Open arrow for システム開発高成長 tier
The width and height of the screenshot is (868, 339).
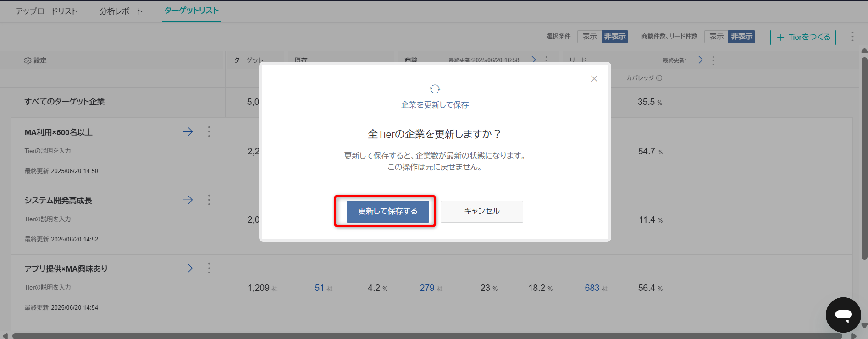(188, 200)
